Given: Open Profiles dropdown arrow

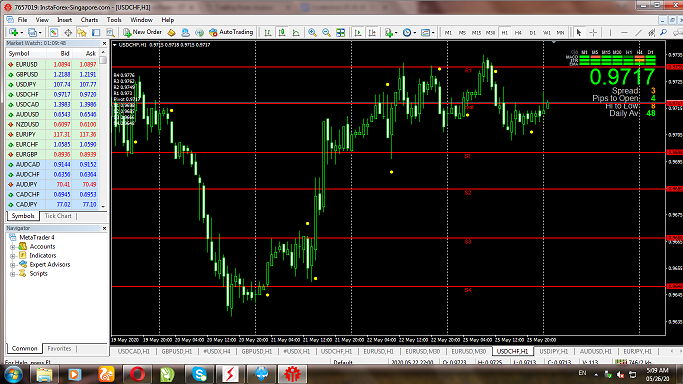Looking at the screenshot, I should pos(40,33).
